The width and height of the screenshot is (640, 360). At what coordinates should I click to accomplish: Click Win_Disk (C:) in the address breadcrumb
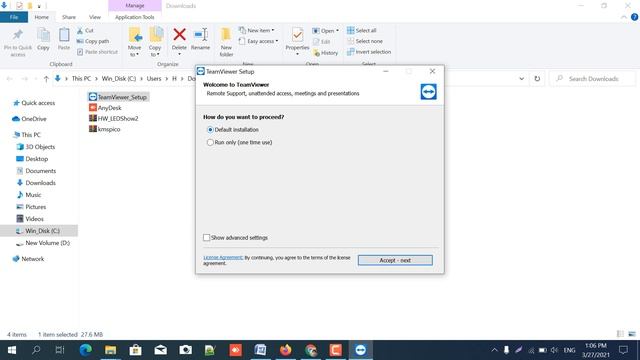click(119, 79)
